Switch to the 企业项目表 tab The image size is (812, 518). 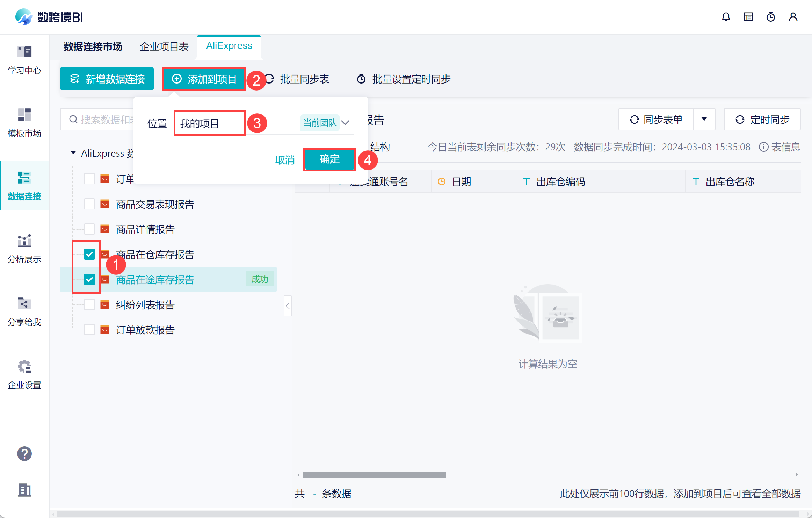(x=164, y=46)
